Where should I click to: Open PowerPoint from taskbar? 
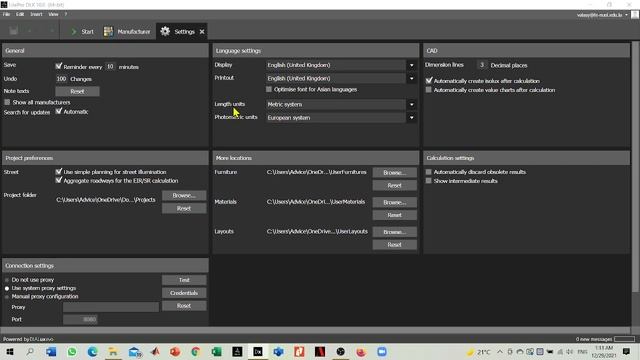pos(176,351)
